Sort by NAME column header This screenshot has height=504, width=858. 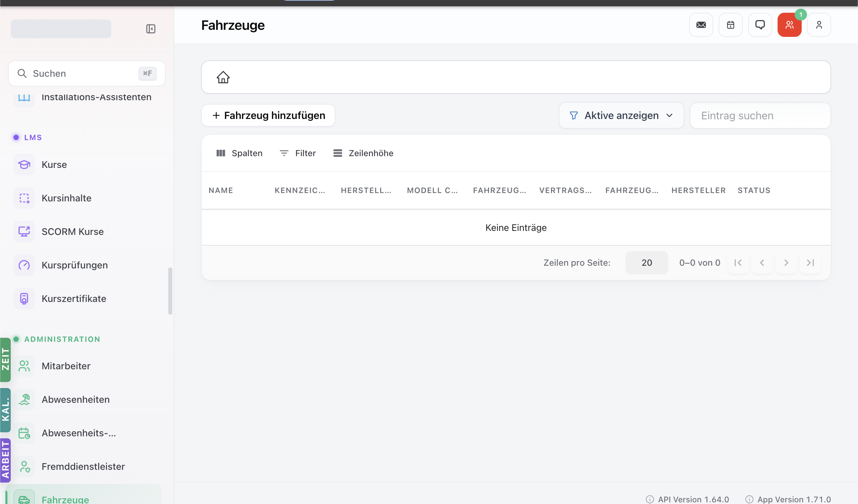[221, 190]
